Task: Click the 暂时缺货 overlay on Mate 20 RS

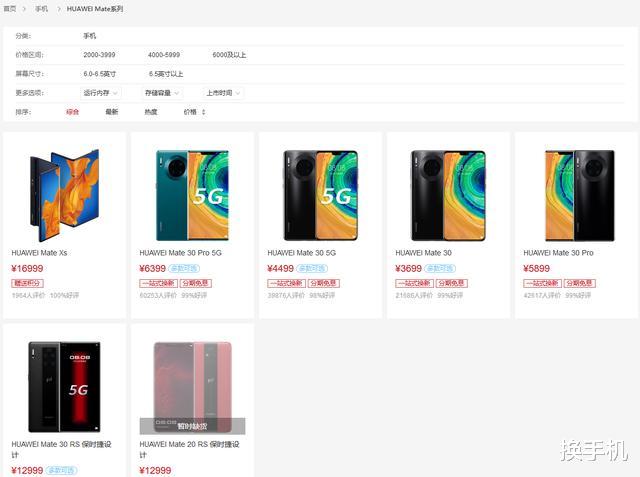Action: 192,426
